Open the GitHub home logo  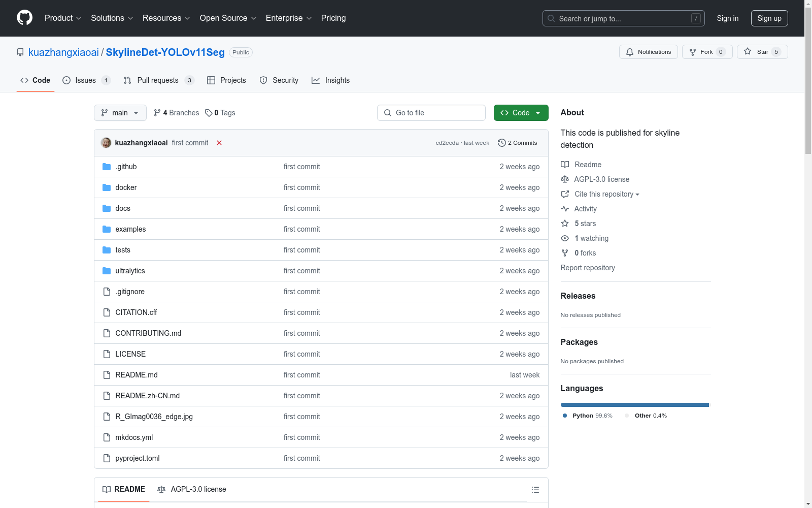point(24,18)
